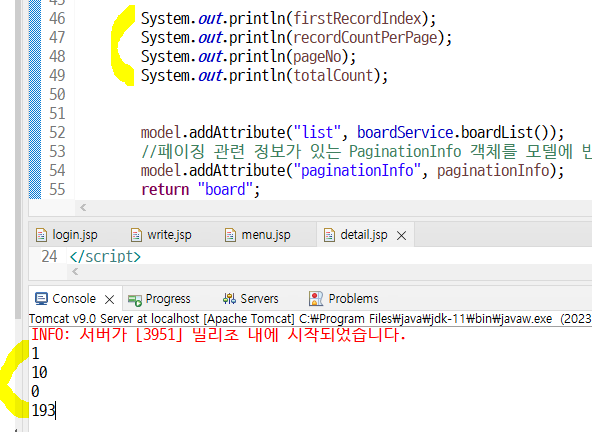Click the Tomcat v9.0 Server description line
Image resolution: width=592 pixels, height=432 pixels.
[x=310, y=319]
